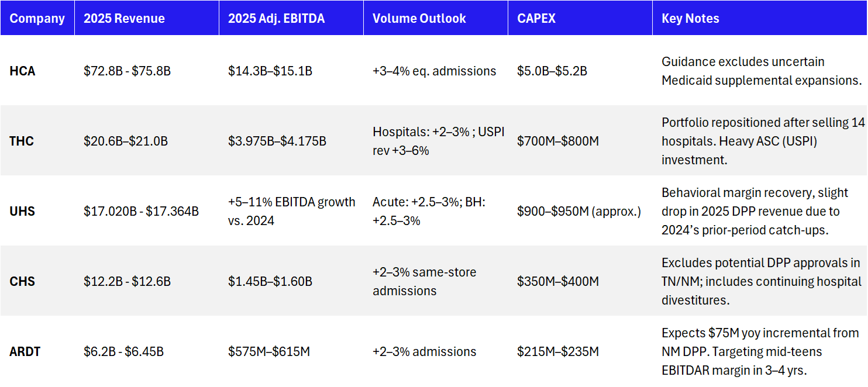This screenshot has height=387, width=868.
Task: Click the Key Notes column header
Action: pos(690,18)
